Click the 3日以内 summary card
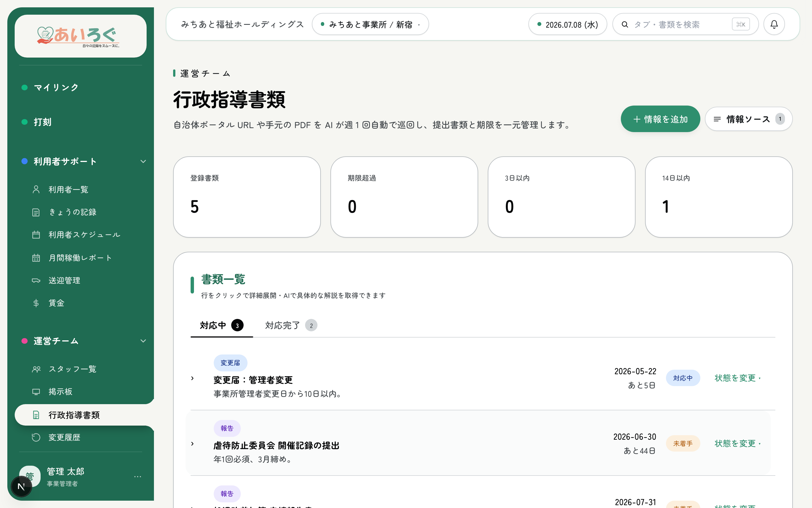This screenshot has width=812, height=508. point(561,197)
